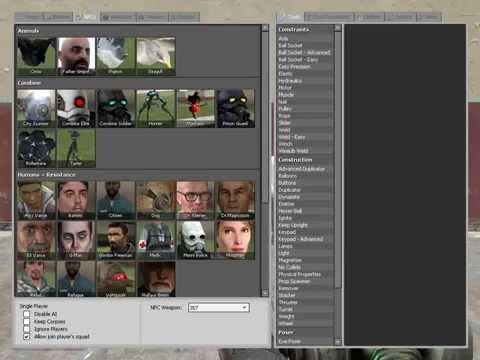
Task: Collapse the Combine NPC category header
Action: pyautogui.click(x=138, y=83)
